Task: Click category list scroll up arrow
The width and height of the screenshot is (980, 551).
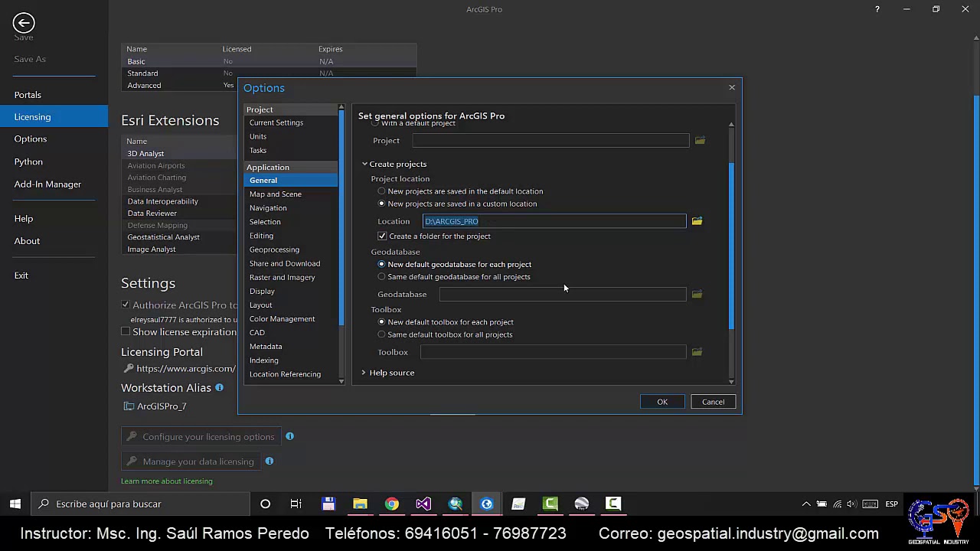Action: [341, 107]
